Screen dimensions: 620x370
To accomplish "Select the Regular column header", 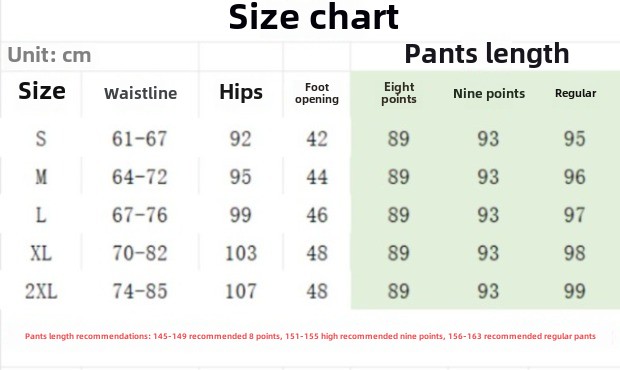I will coord(575,93).
